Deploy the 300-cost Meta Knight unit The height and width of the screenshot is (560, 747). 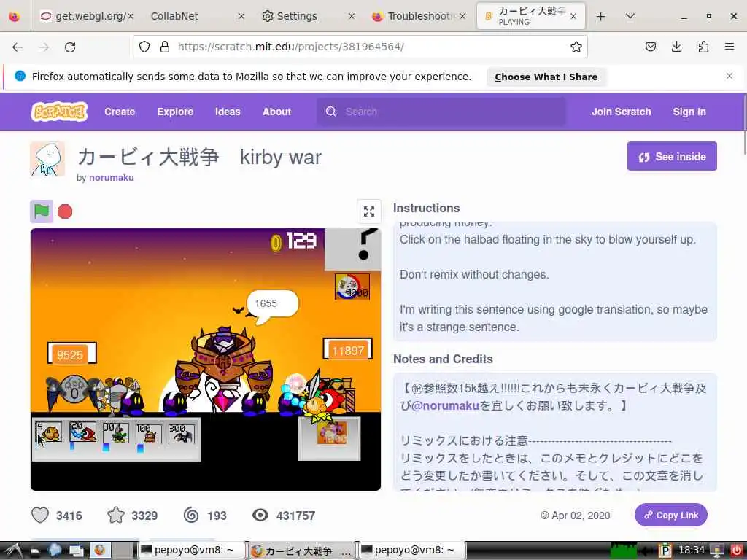pyautogui.click(x=182, y=435)
